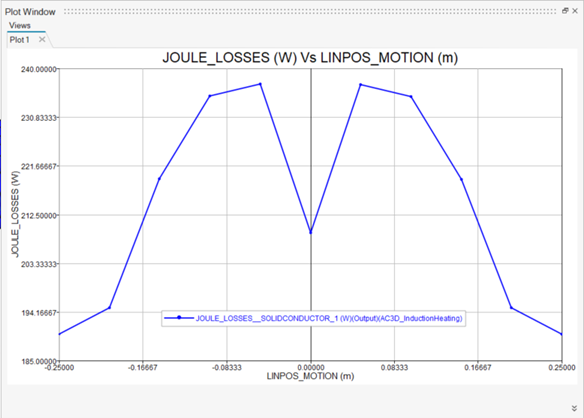Click the 212.50000 y-axis value

click(x=39, y=215)
